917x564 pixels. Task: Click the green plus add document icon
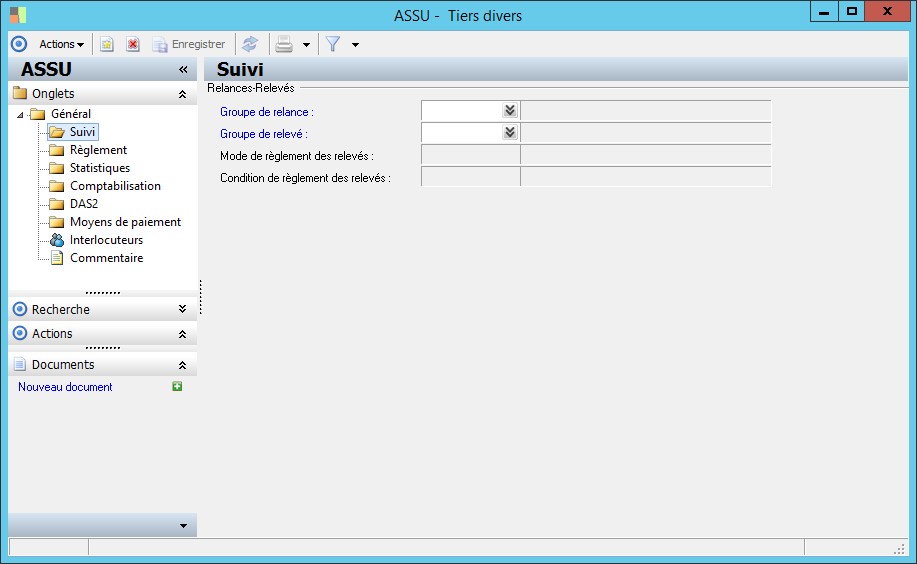click(x=177, y=386)
